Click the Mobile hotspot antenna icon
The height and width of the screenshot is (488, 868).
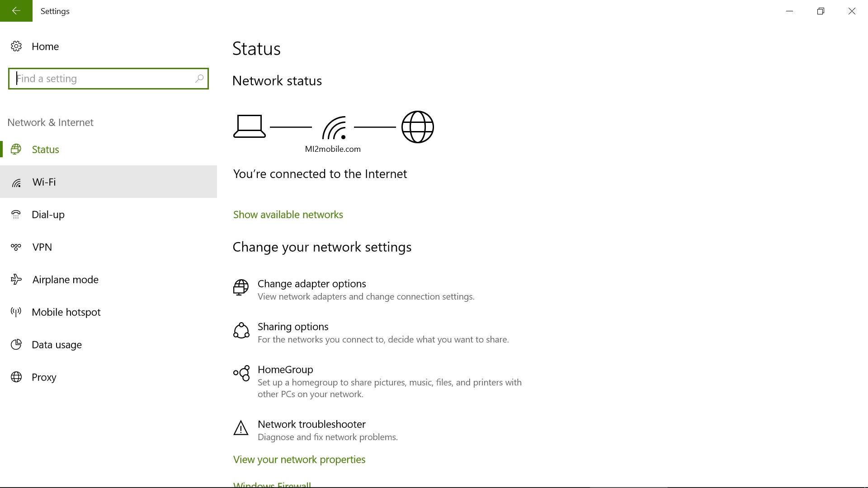(16, 312)
